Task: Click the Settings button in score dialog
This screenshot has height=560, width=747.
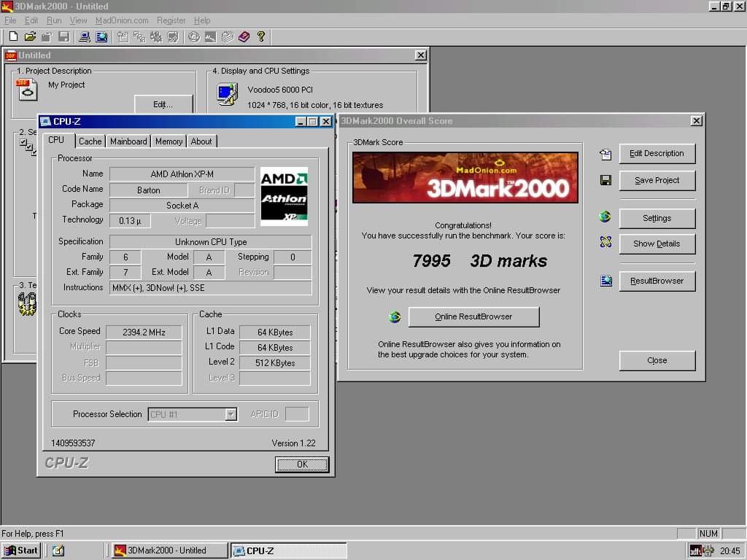Action: [657, 218]
